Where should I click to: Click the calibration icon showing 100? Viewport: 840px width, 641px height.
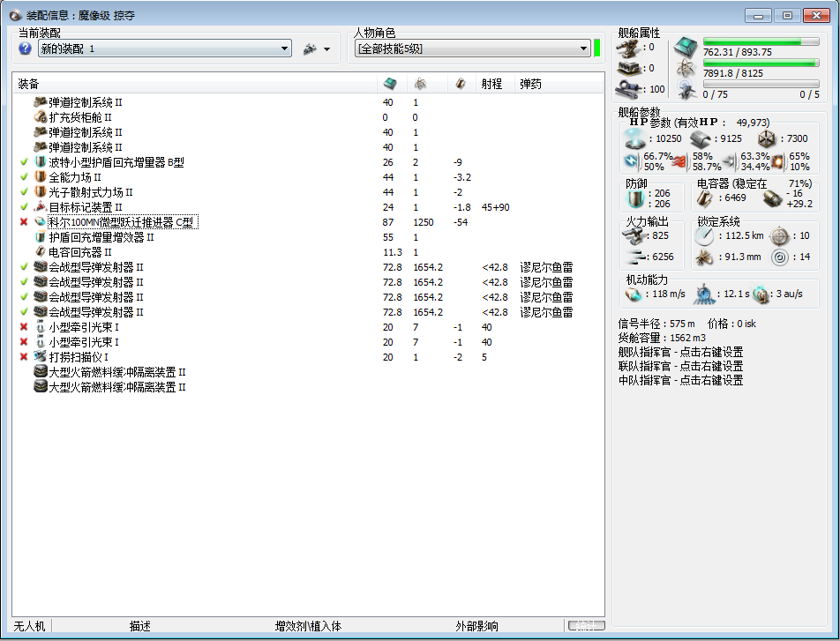coord(628,89)
